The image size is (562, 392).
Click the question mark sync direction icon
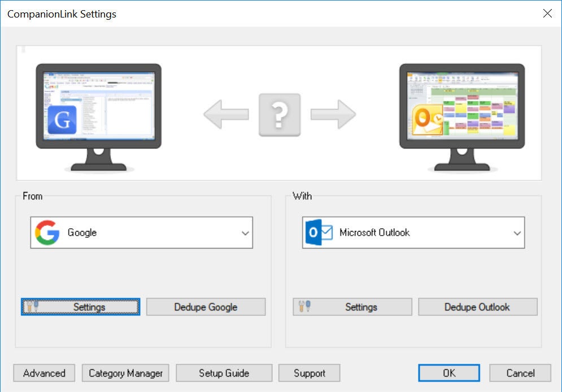click(x=280, y=115)
